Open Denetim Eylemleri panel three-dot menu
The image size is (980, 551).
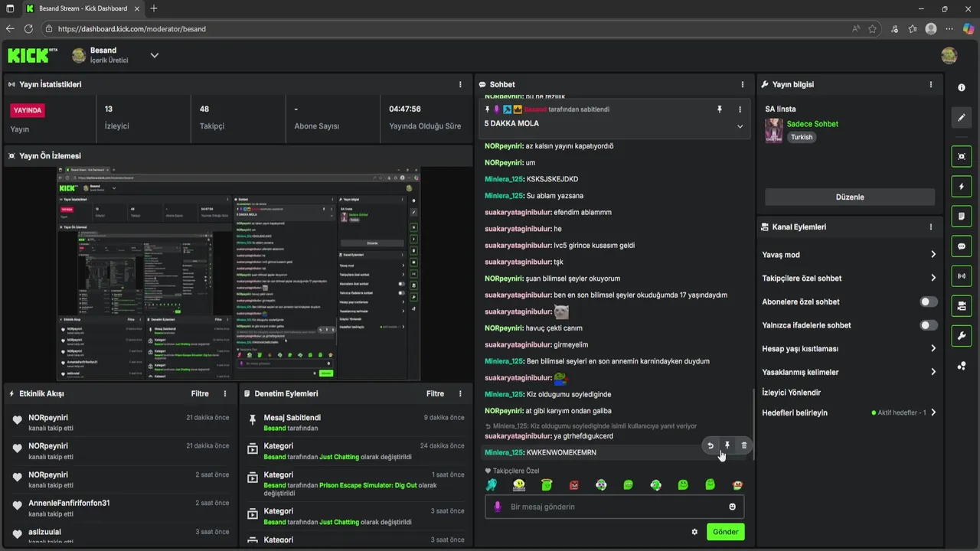pyautogui.click(x=460, y=393)
